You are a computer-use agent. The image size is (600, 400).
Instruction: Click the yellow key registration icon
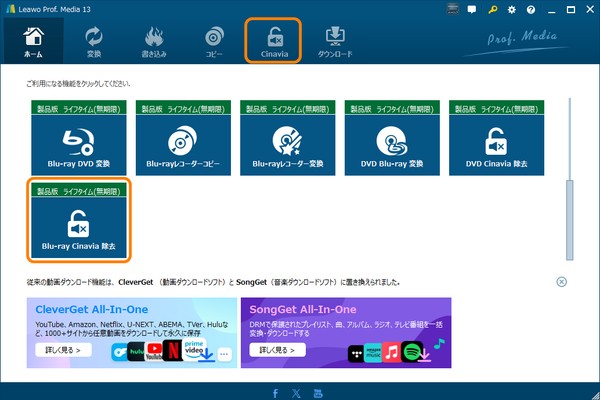(x=492, y=10)
